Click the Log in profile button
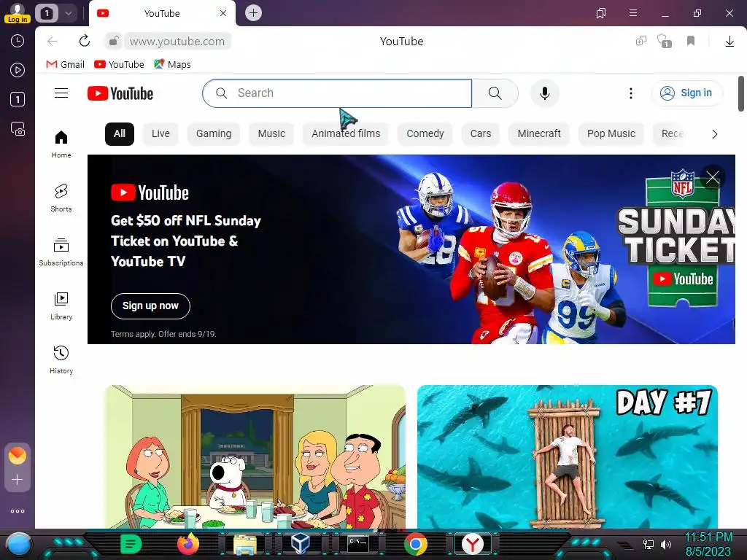The image size is (747, 560). coord(18,13)
